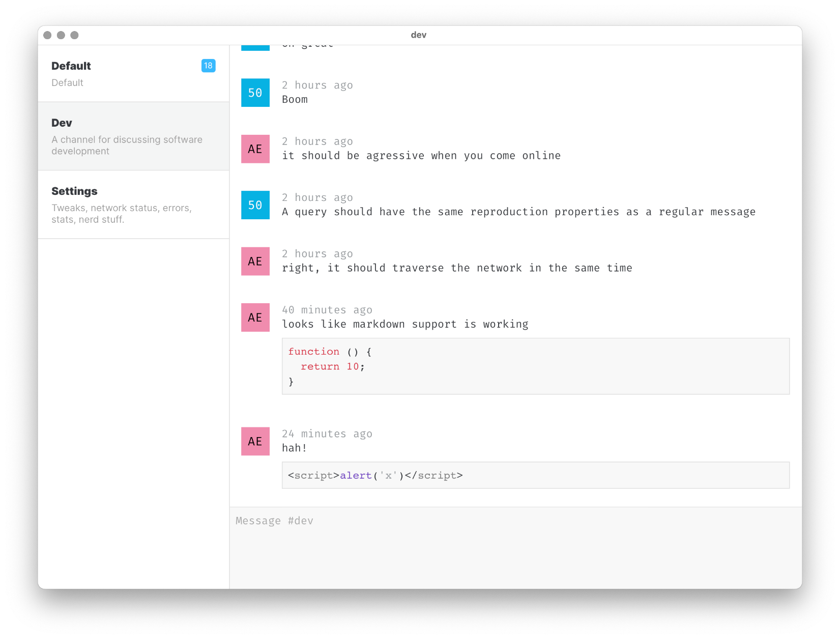Click the '24 minutes ago' timestamp
This screenshot has height=639, width=840.
coord(327,433)
